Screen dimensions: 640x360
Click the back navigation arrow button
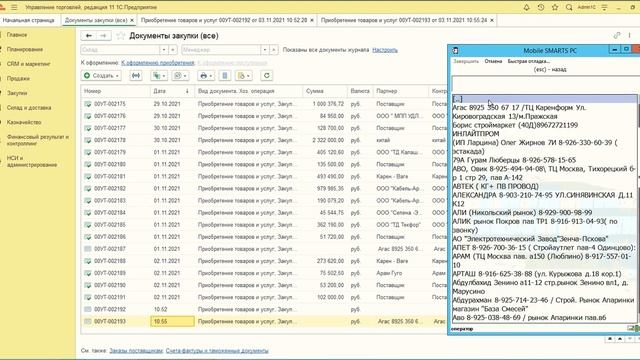click(89, 36)
